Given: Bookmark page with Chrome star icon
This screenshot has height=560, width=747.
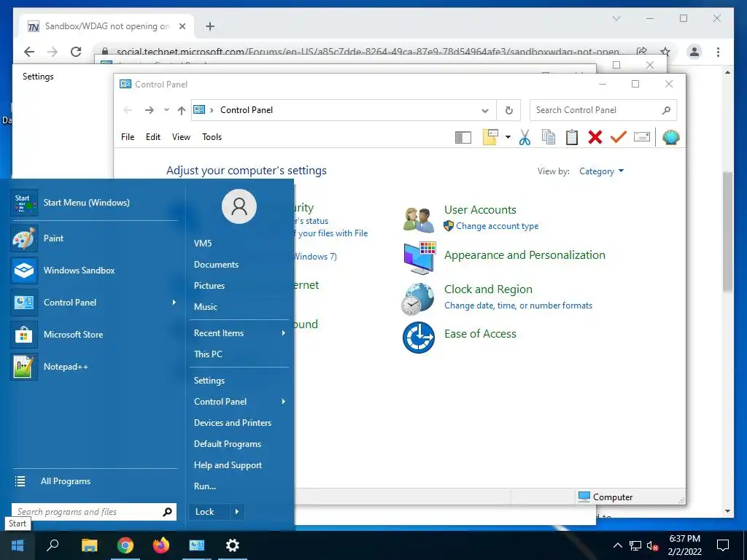Looking at the screenshot, I should pos(665,52).
